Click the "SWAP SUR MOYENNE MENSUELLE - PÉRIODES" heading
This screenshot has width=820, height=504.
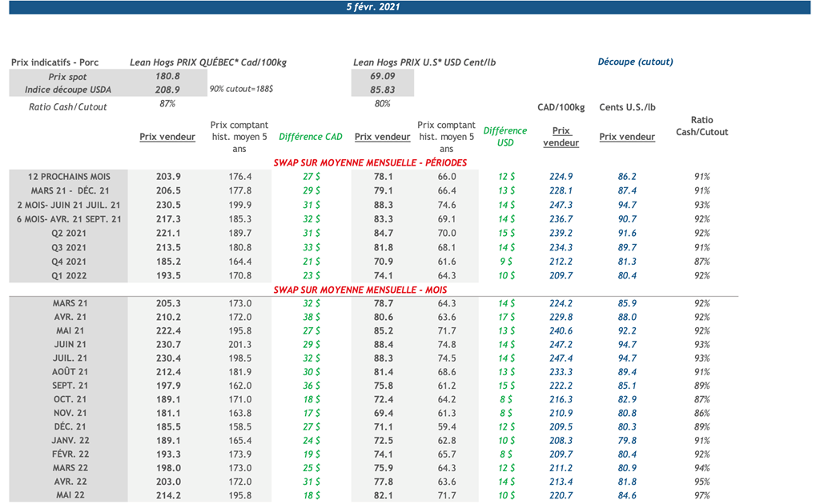point(370,162)
